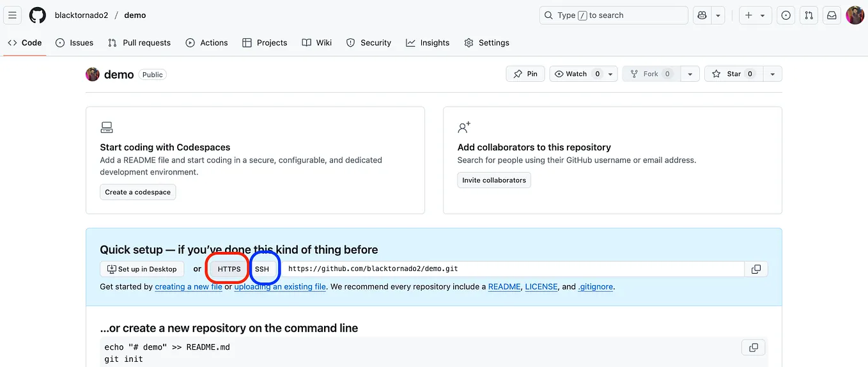Screen dimensions: 868x367
Task: Click the repository owner avatar beside demo
Action: coord(93,74)
